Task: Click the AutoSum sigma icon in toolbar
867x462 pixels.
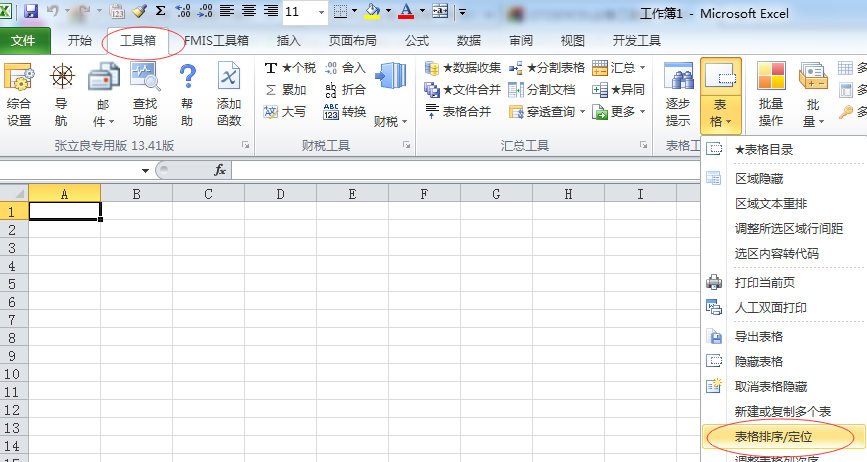Action: [x=160, y=12]
